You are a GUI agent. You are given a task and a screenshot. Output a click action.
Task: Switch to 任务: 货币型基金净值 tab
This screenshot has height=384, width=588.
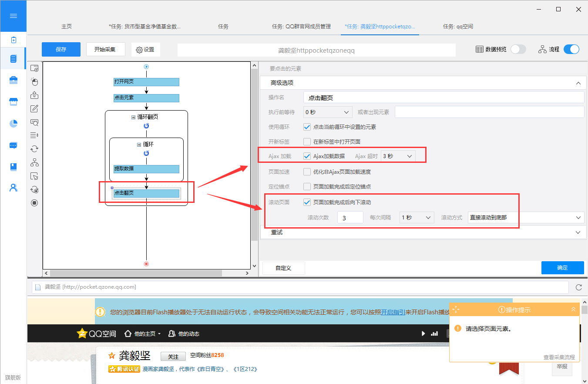pos(144,26)
